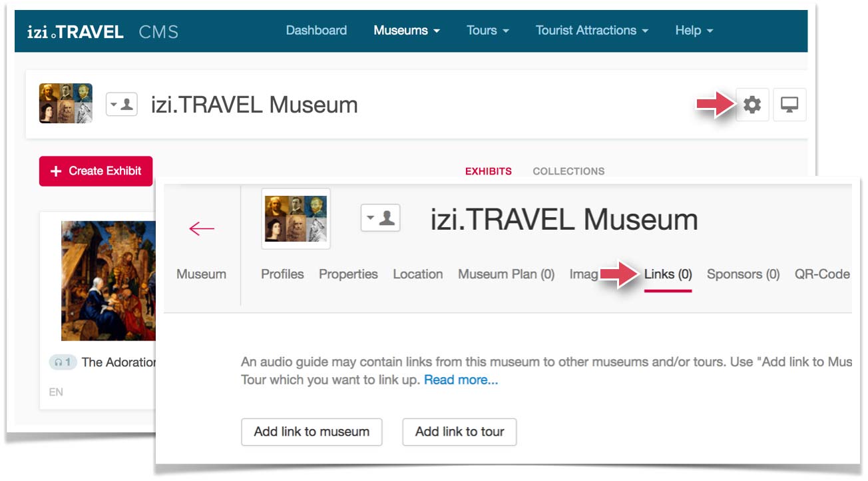868x481 pixels.
Task: Click front panel izi.TRAVEL Museum heading
Action: tap(564, 219)
